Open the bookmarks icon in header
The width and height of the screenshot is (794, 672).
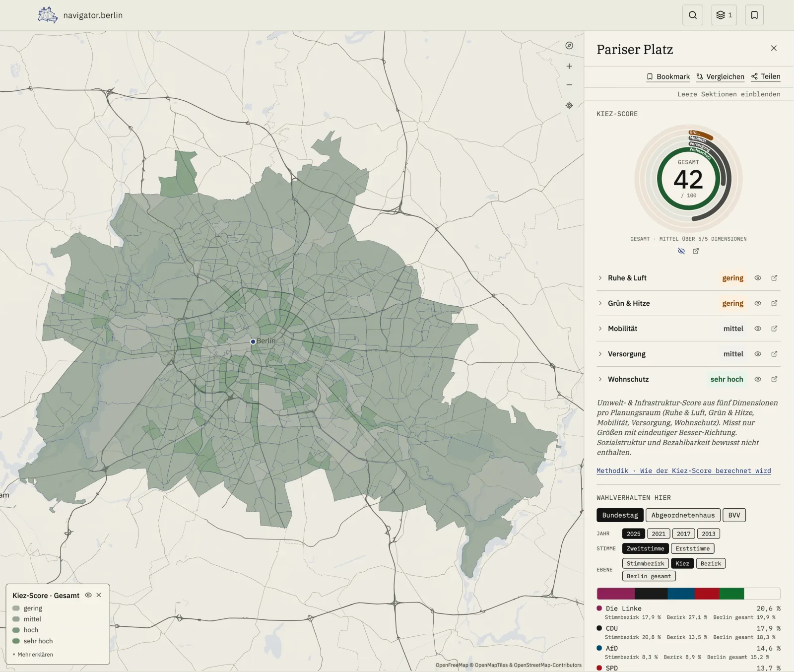[x=754, y=15]
